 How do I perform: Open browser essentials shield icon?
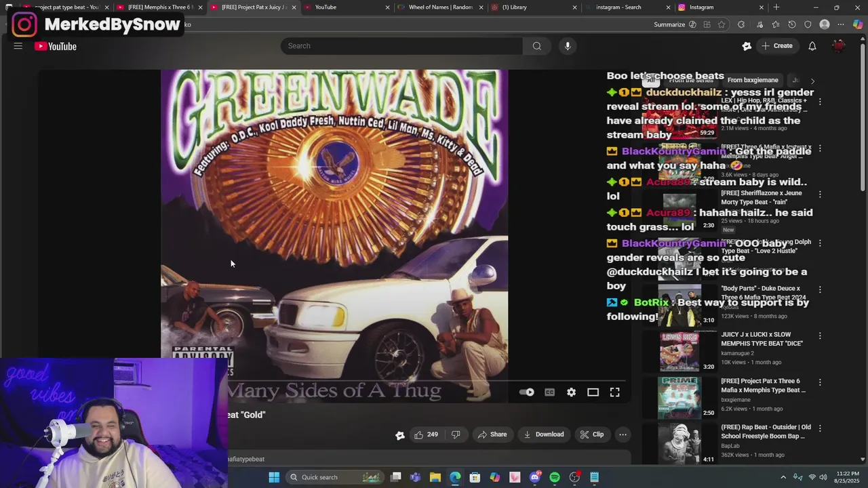point(808,24)
